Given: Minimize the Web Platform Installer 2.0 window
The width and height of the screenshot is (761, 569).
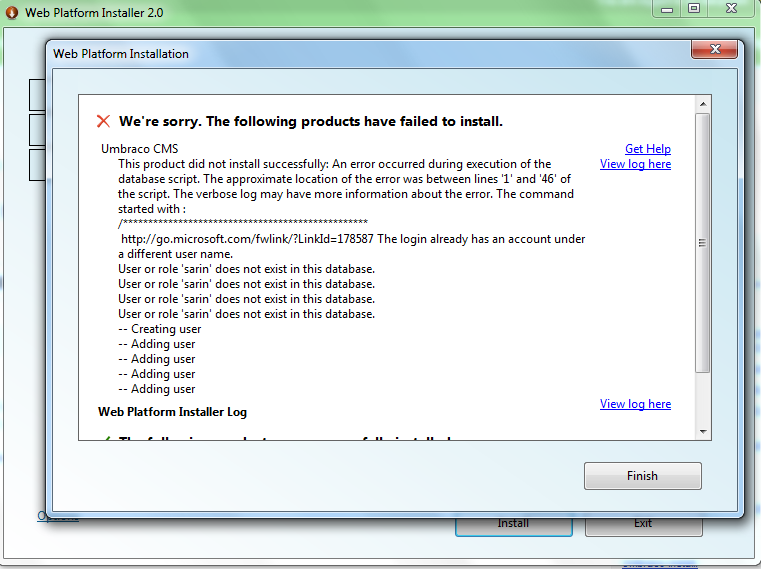Looking at the screenshot, I should [x=667, y=9].
